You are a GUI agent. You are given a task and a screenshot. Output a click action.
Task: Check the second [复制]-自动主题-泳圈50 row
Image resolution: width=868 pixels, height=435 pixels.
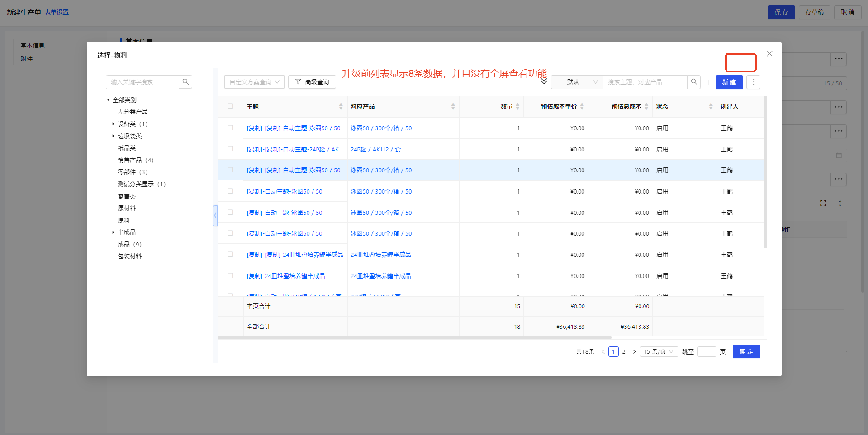click(x=231, y=212)
